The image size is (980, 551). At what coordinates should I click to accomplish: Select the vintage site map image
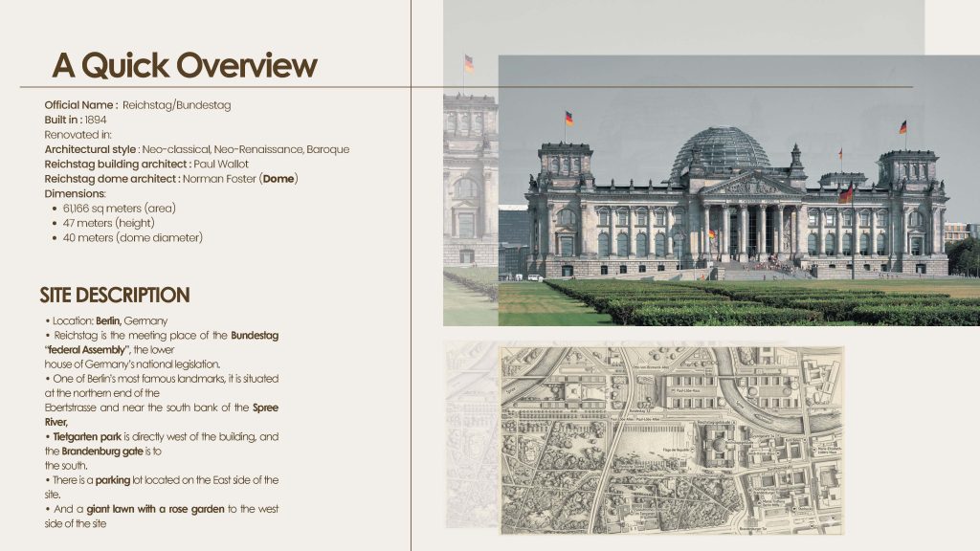[671, 440]
